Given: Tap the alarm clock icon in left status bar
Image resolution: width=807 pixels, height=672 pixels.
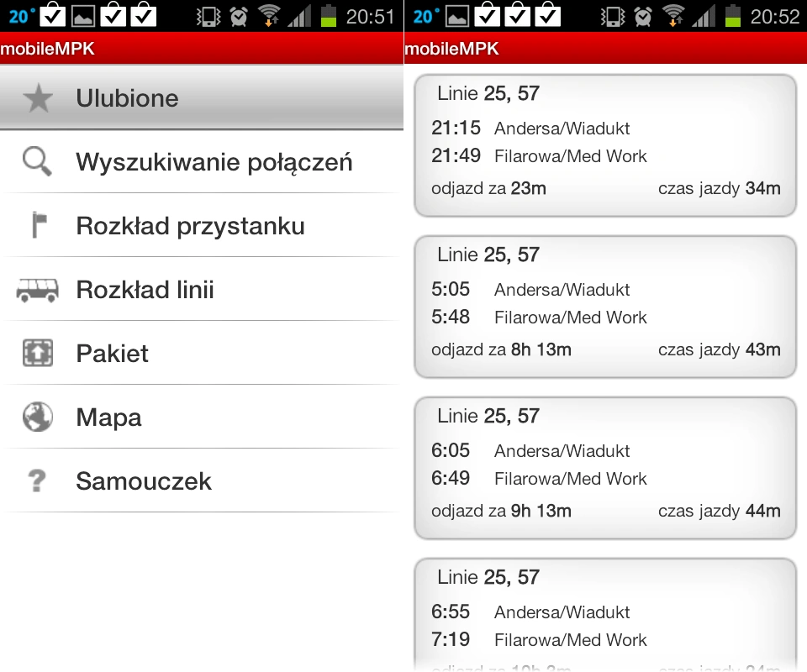Looking at the screenshot, I should coord(238,17).
